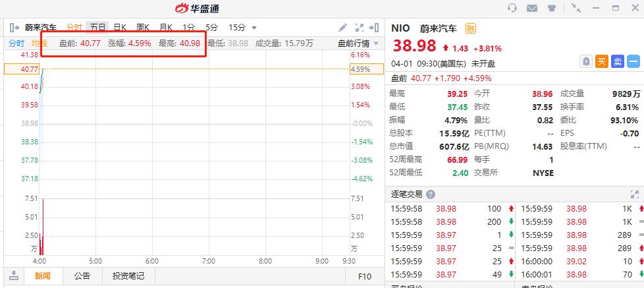
Task: Click the PB(MRQ) value 14.63
Action: 542,146
